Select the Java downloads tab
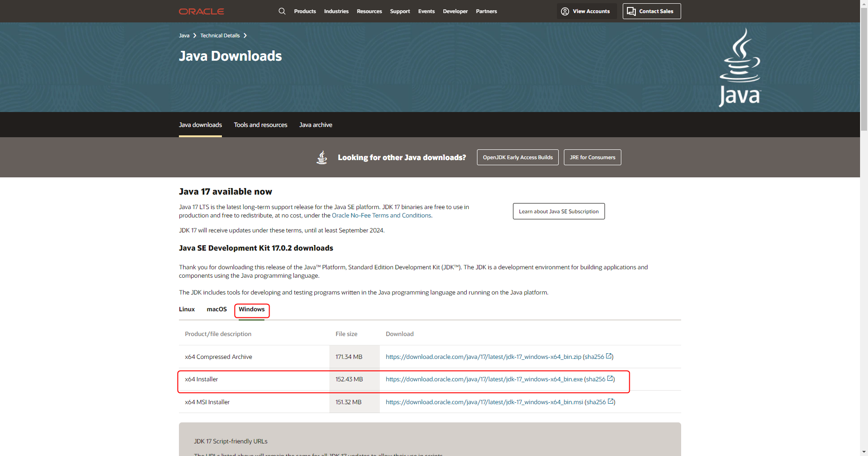This screenshot has height=456, width=868. [200, 125]
